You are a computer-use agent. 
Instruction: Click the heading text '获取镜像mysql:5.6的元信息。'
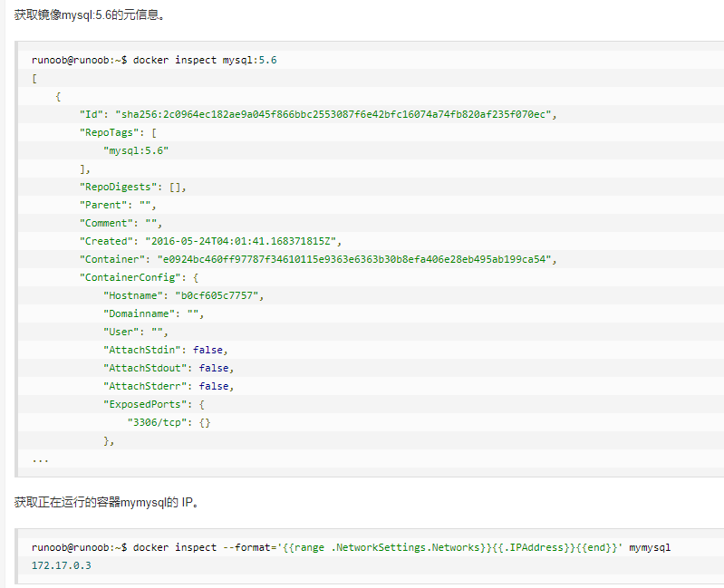point(90,15)
